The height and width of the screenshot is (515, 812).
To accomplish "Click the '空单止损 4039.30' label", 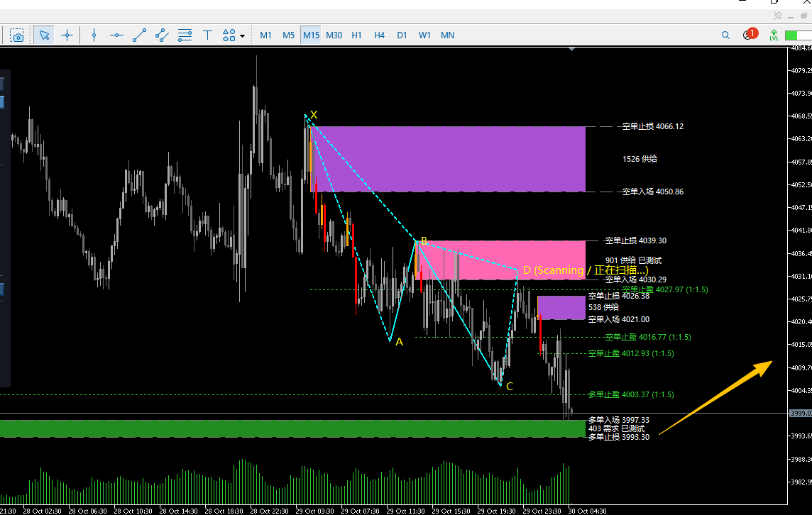I will (636, 240).
